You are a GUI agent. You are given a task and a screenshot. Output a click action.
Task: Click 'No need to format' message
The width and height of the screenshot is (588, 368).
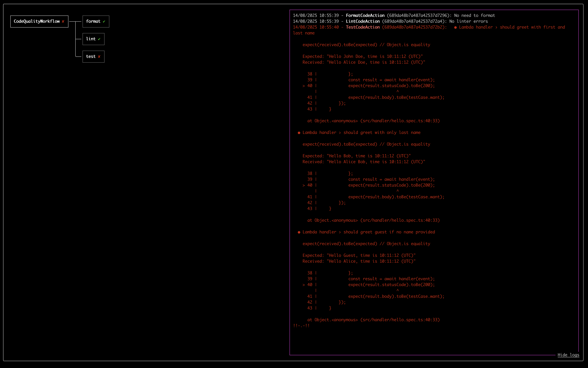point(475,15)
